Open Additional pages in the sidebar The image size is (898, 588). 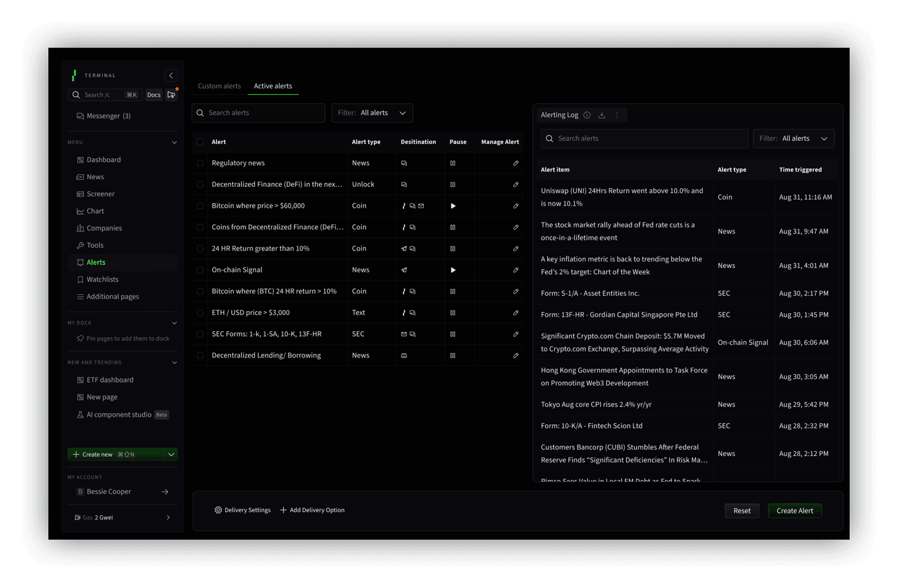107,297
